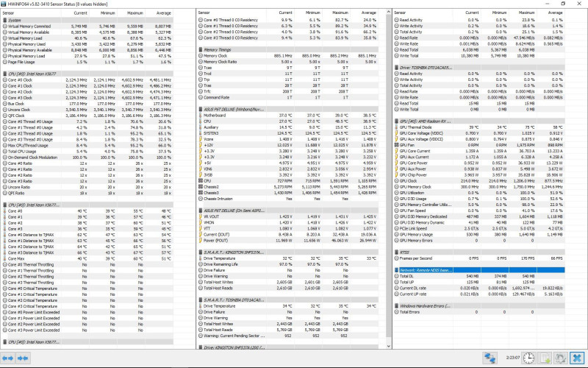Select the Memory Timings group header

(x=287, y=49)
